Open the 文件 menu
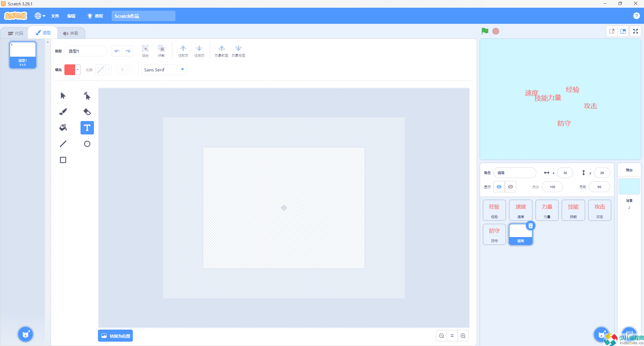Image resolution: width=644 pixels, height=346 pixels. (55, 16)
